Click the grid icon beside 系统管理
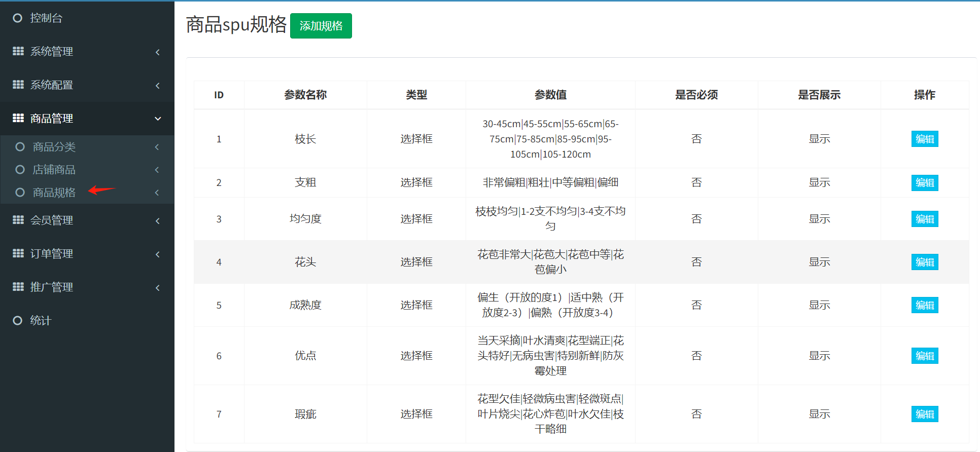The height and width of the screenshot is (452, 980). pos(18,51)
